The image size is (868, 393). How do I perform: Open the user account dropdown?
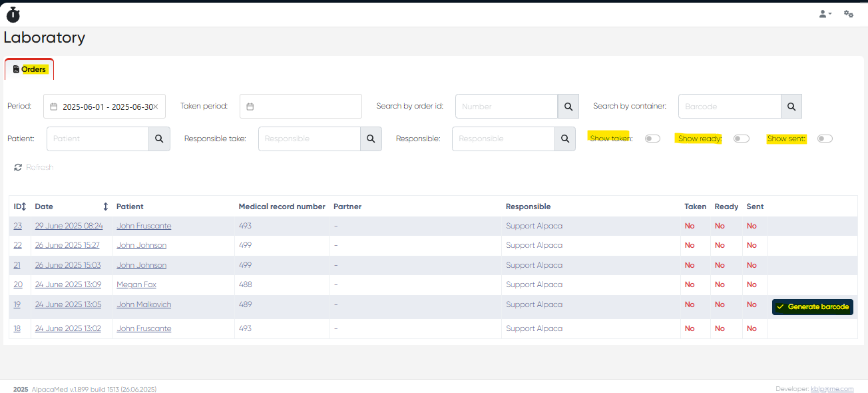point(825,14)
